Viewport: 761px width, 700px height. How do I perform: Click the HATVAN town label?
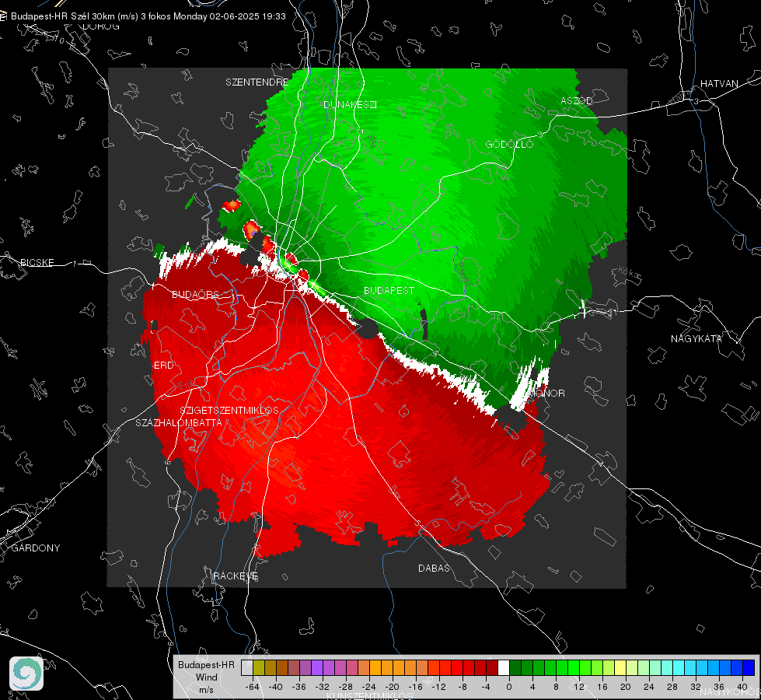(x=719, y=83)
